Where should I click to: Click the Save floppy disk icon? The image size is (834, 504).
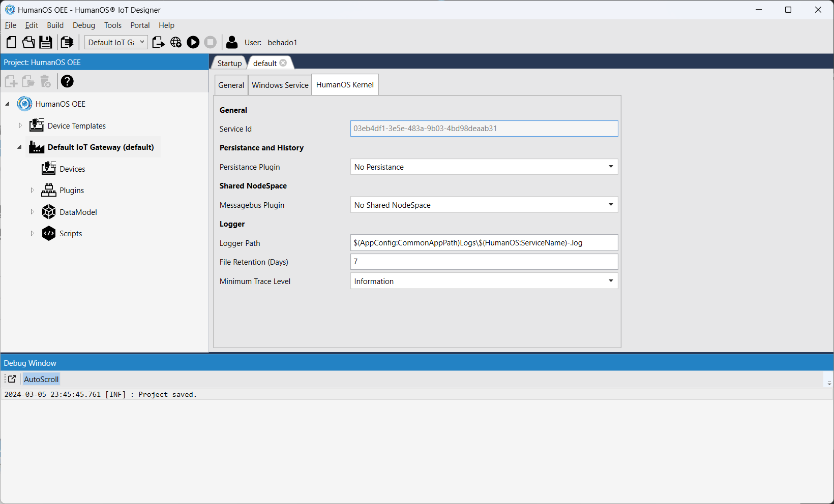pos(46,42)
